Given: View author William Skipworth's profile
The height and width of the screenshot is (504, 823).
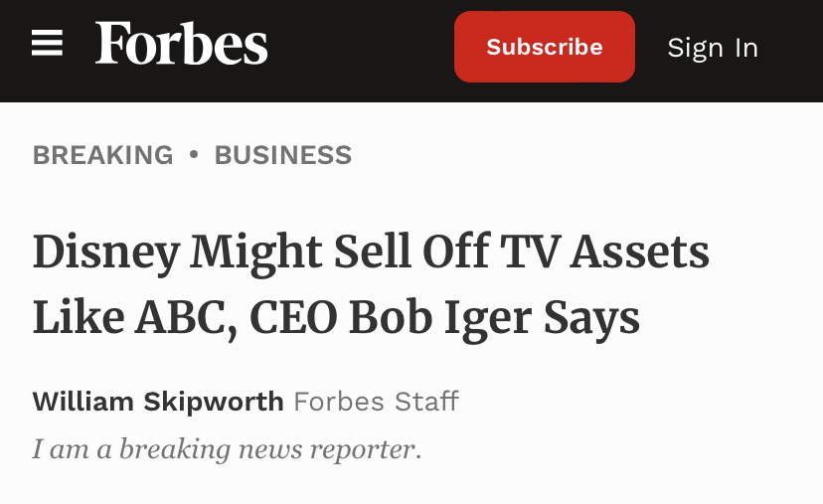Looking at the screenshot, I should 158,402.
